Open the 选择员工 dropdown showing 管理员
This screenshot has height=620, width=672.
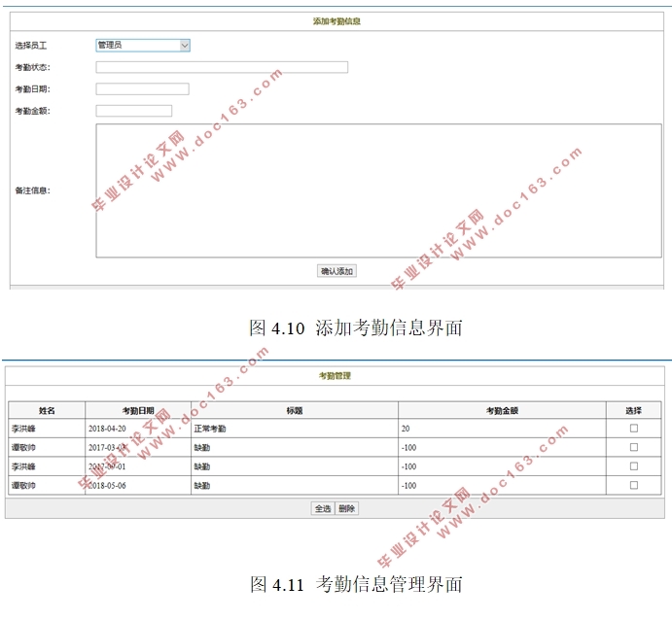(x=143, y=45)
